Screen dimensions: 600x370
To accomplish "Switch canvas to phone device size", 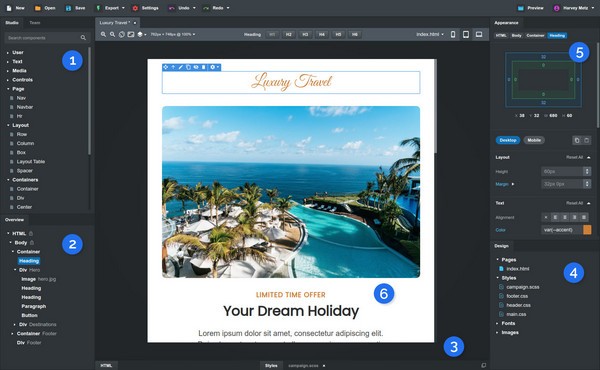I will coord(453,34).
